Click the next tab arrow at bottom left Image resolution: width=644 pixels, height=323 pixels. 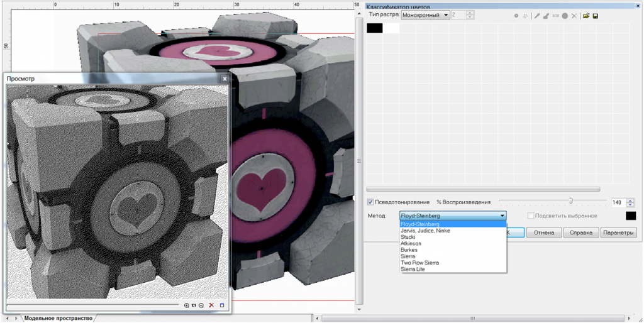tap(17, 318)
